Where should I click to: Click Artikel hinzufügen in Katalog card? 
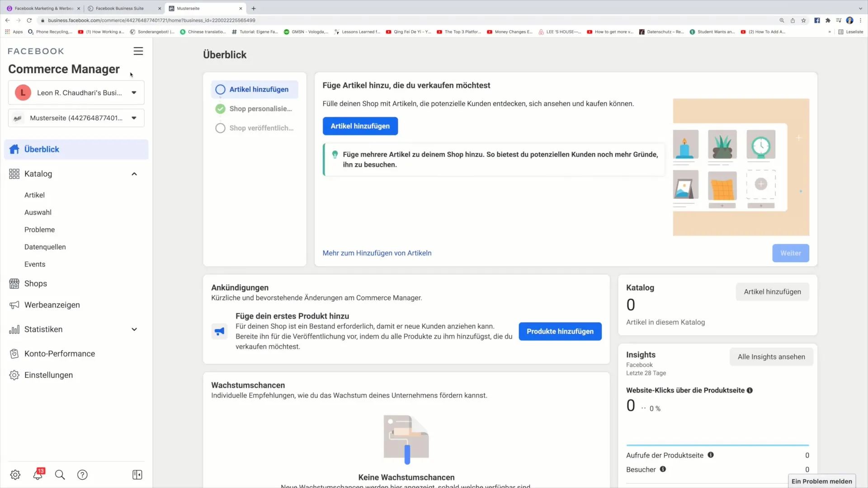pos(773,292)
